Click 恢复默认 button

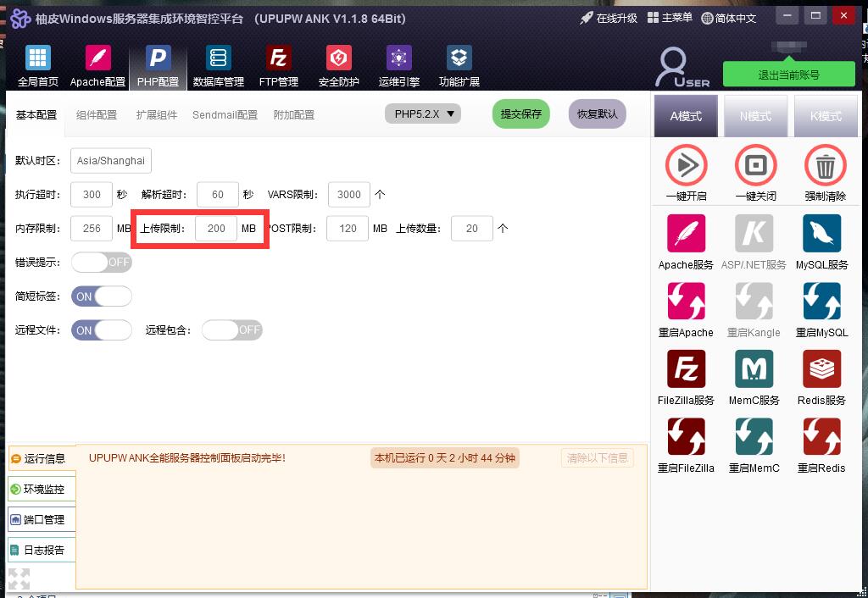click(x=598, y=114)
